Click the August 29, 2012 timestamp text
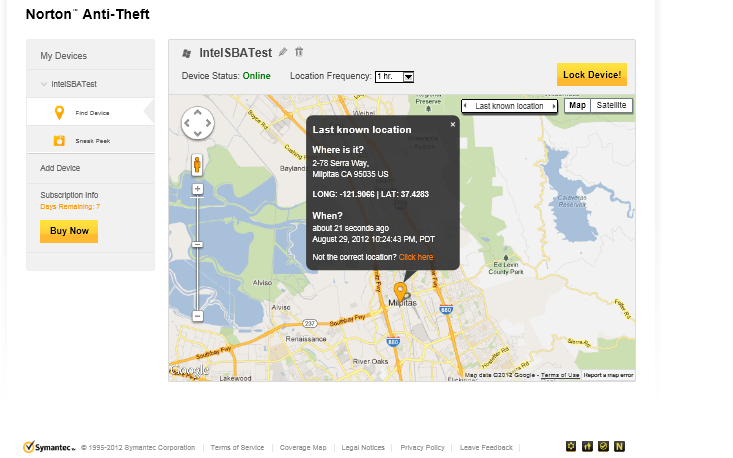Viewport: 733px width, 458px height. tap(374, 239)
